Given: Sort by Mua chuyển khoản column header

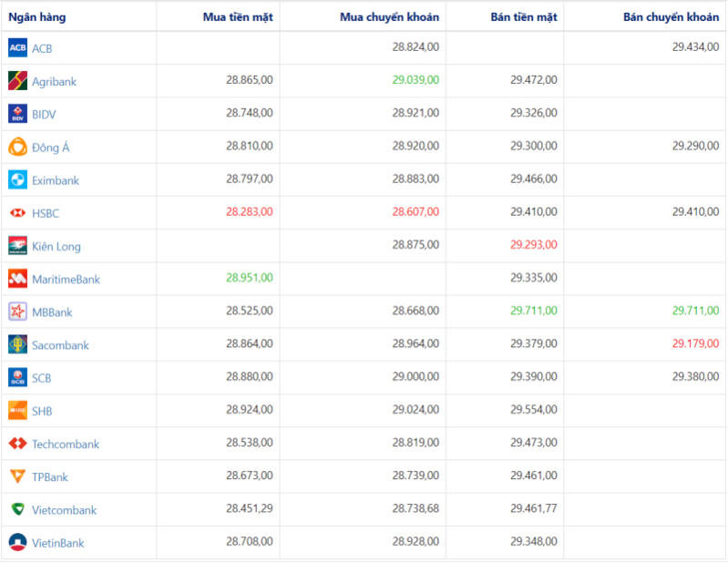Looking at the screenshot, I should (x=389, y=17).
